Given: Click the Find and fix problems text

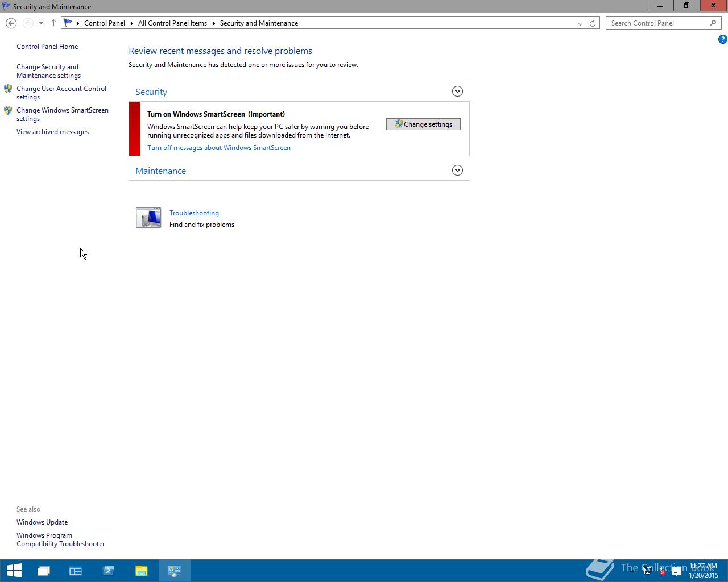Looking at the screenshot, I should (x=202, y=225).
